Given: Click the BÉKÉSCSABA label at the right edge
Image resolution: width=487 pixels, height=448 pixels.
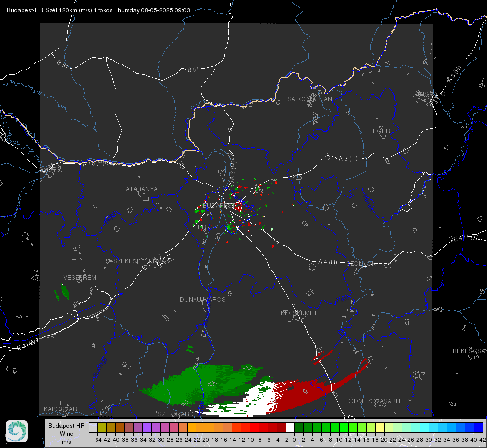Looking at the screenshot, I should coord(470,351).
